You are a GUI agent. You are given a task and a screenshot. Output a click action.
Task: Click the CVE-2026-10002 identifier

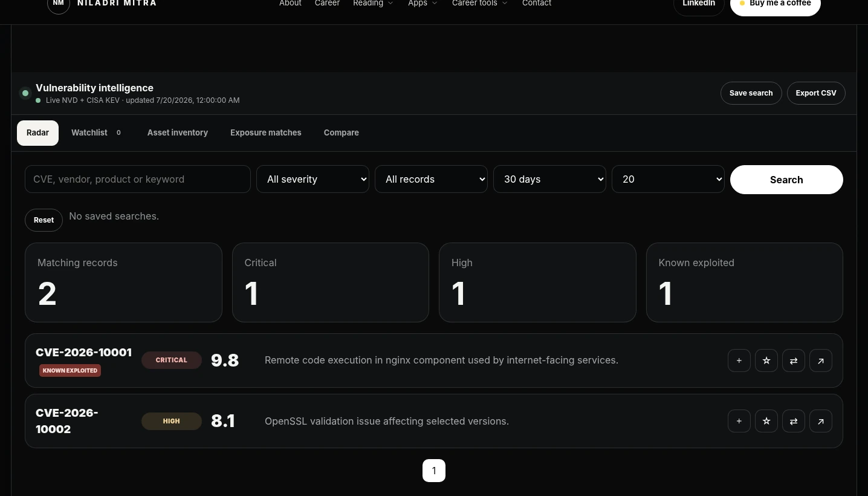pyautogui.click(x=66, y=421)
